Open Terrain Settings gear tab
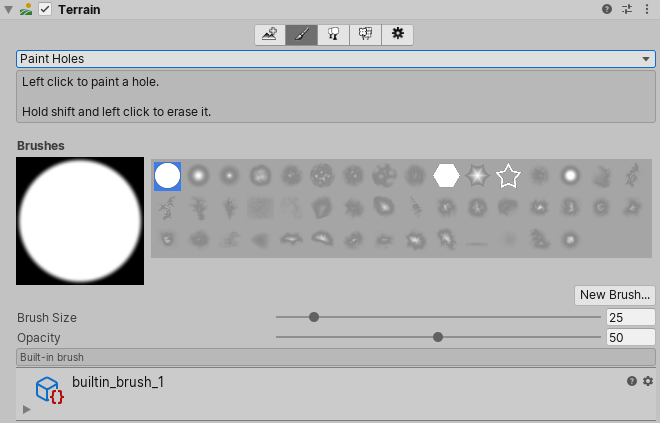The image size is (660, 423). pyautogui.click(x=397, y=34)
